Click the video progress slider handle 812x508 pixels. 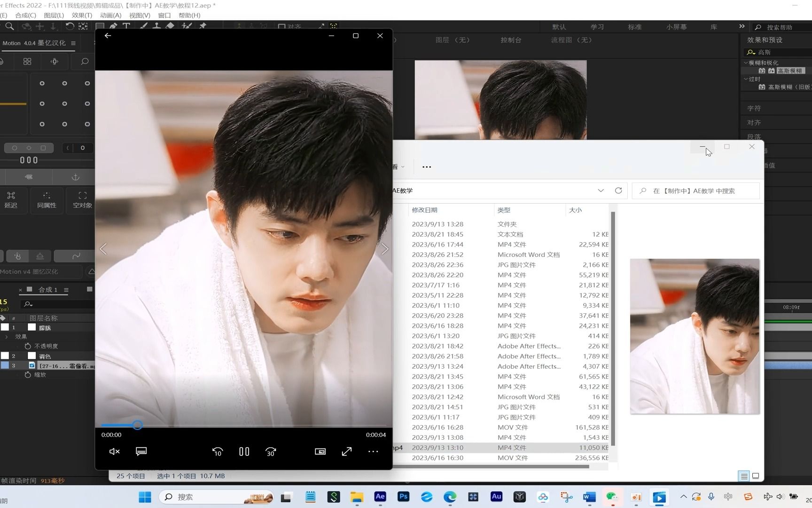coord(137,425)
